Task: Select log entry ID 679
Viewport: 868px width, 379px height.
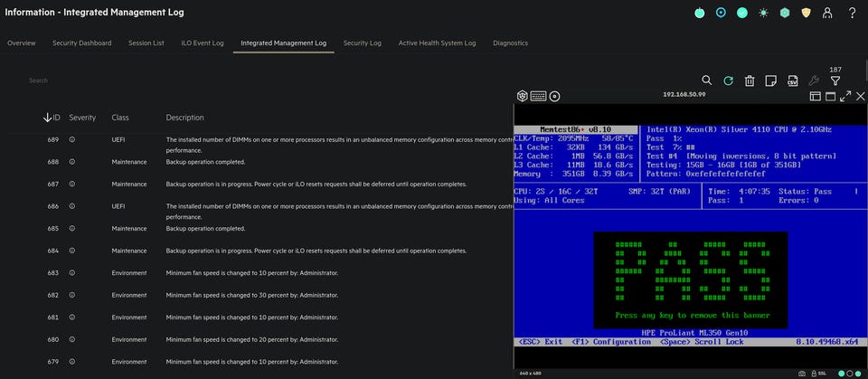Action: (x=53, y=361)
